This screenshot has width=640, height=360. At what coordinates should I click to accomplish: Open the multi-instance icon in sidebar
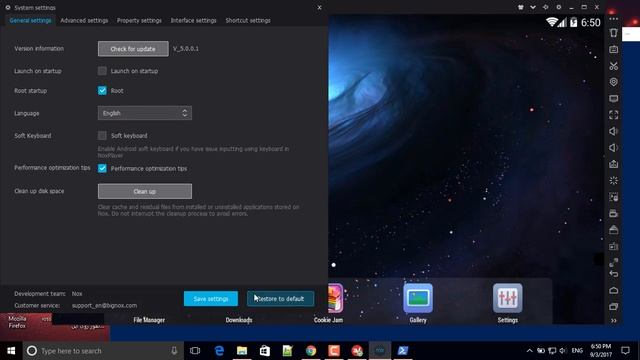tap(613, 197)
